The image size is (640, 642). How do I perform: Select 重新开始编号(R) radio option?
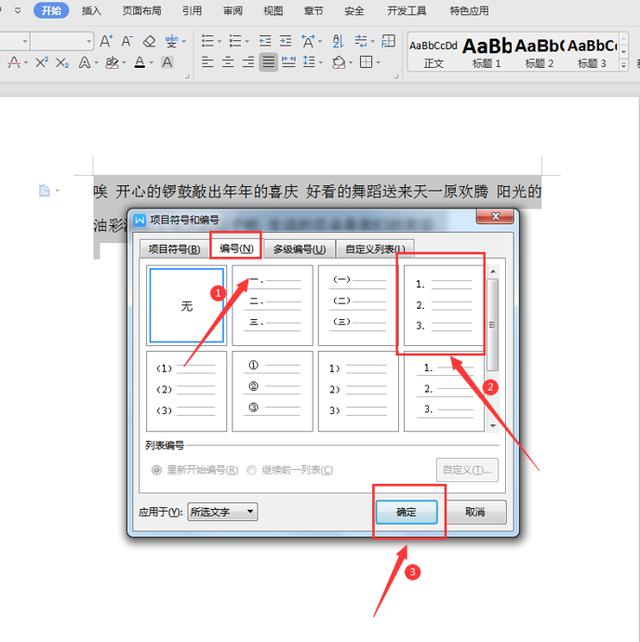[x=195, y=470]
